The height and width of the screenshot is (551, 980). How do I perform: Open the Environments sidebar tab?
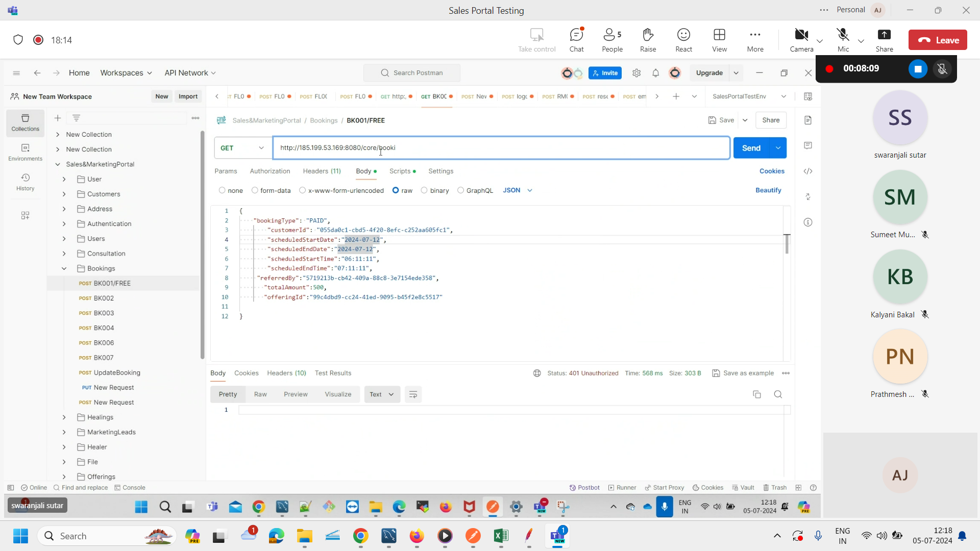[25, 153]
